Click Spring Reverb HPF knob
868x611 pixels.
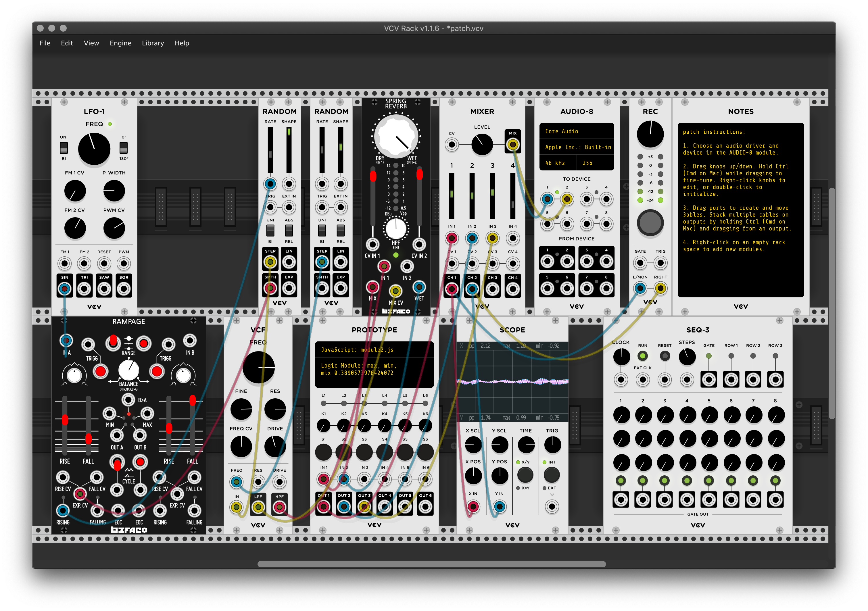coord(396,228)
